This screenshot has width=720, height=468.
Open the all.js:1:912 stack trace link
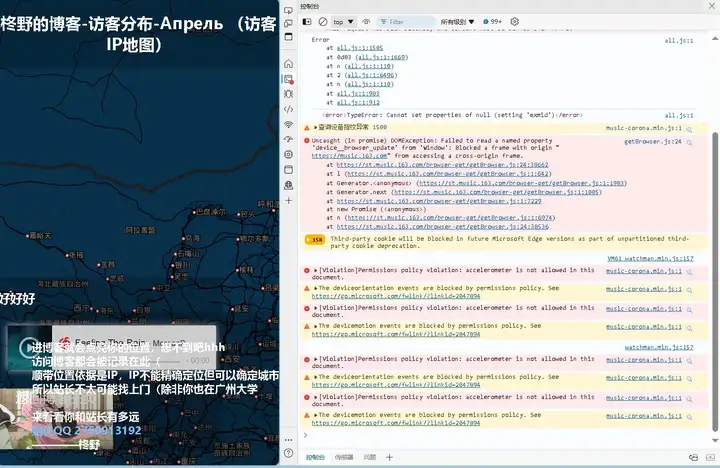pos(358,102)
